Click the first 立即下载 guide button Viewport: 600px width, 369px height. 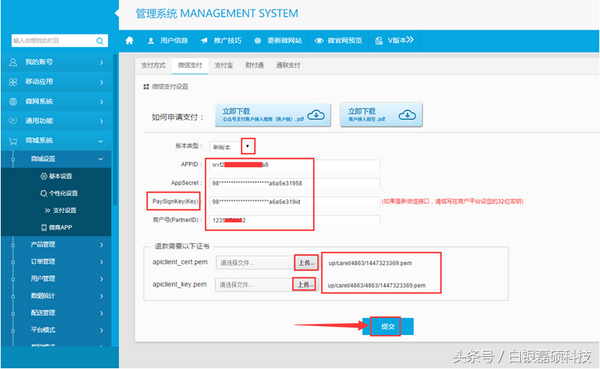click(x=273, y=114)
